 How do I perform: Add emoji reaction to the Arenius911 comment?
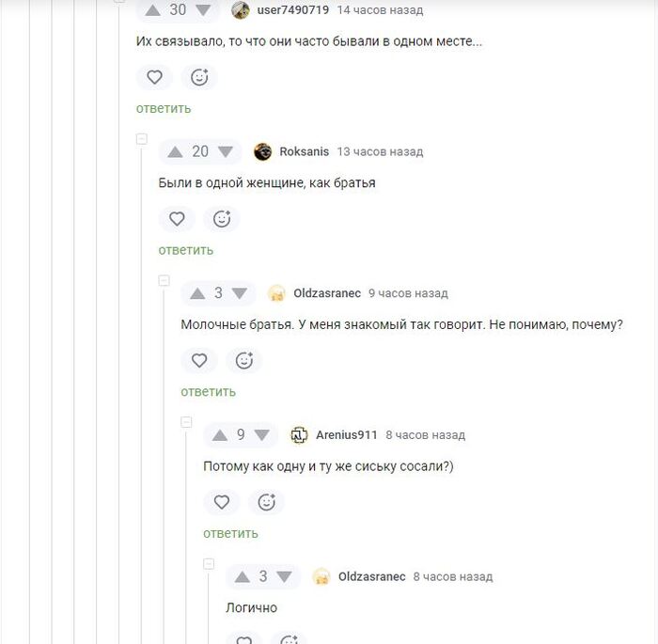[x=266, y=502]
